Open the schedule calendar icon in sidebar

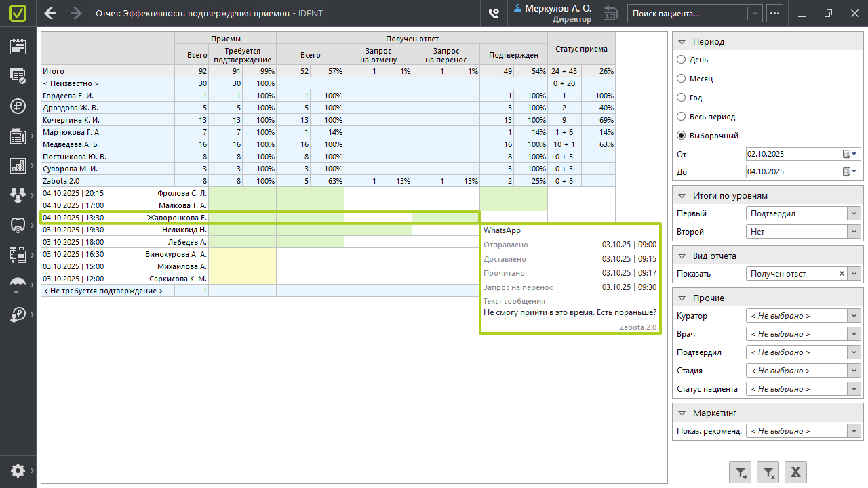[x=18, y=46]
